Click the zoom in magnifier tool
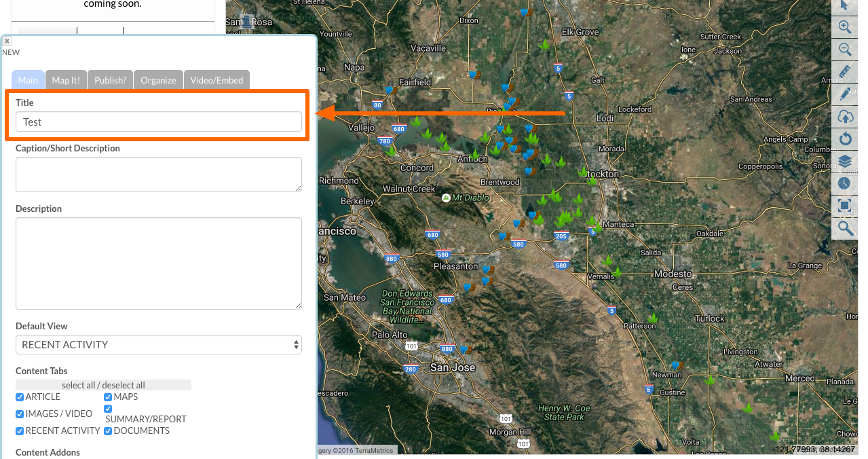 [x=845, y=27]
